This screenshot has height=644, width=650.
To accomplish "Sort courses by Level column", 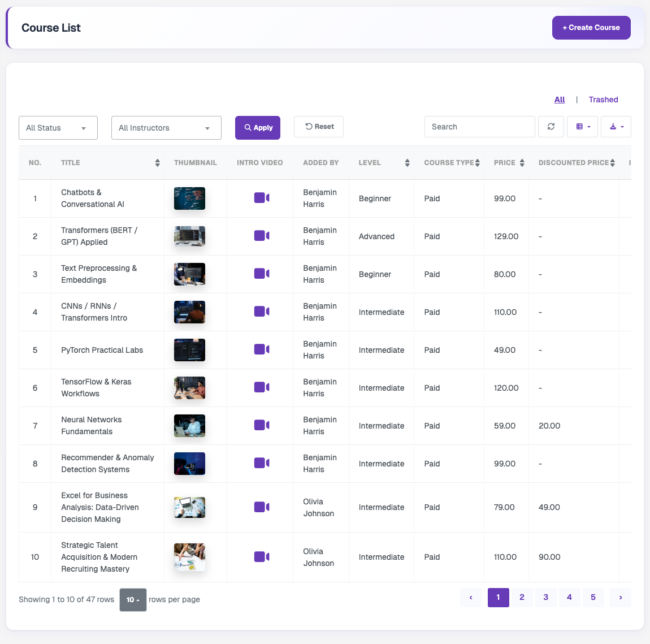I will pos(407,163).
